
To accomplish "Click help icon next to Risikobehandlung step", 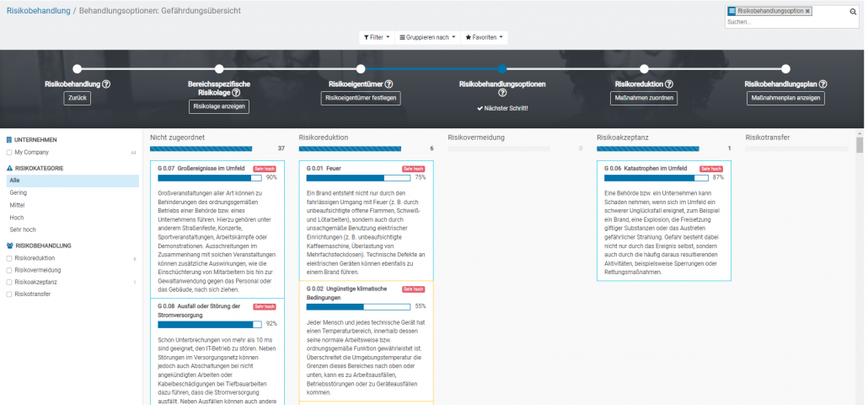I will point(106,84).
